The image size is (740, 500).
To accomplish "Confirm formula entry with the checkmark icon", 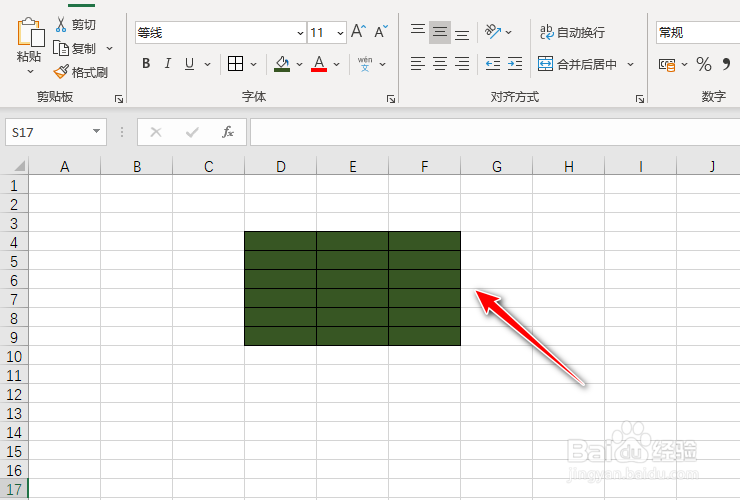I will coord(192,132).
